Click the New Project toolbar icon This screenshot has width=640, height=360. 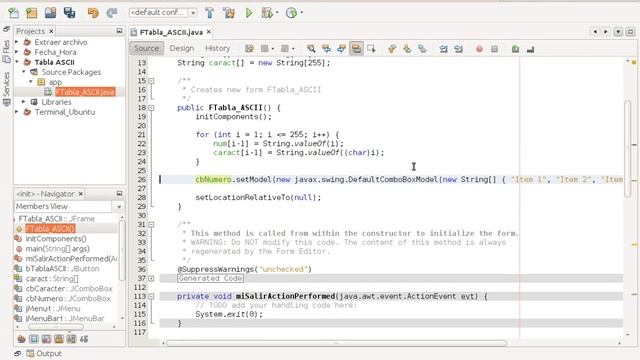(x=32, y=13)
